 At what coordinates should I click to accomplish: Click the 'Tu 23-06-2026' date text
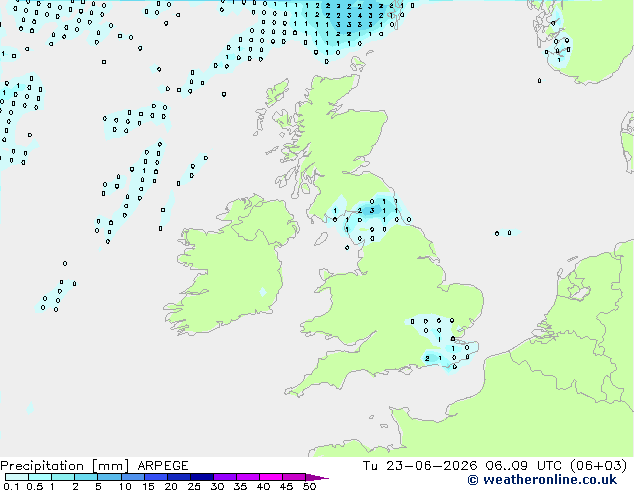point(420,466)
